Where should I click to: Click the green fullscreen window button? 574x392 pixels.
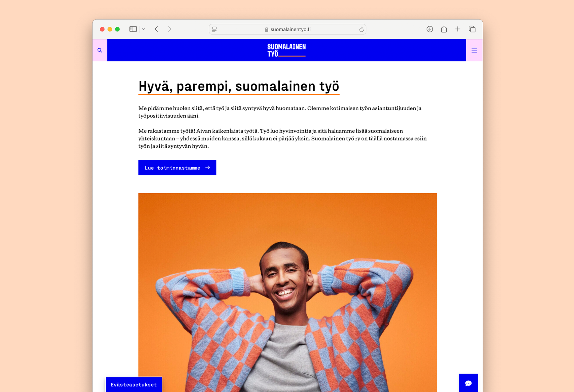(117, 29)
